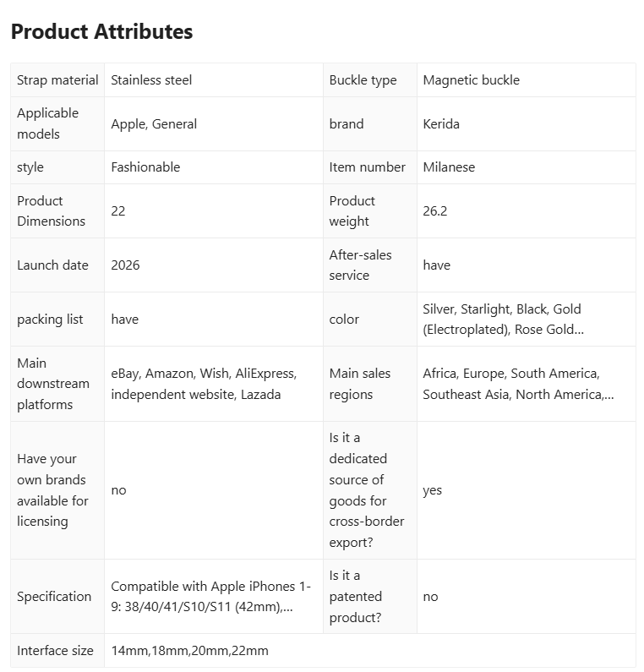
Task: Select the Milanese item number value
Action: (449, 167)
